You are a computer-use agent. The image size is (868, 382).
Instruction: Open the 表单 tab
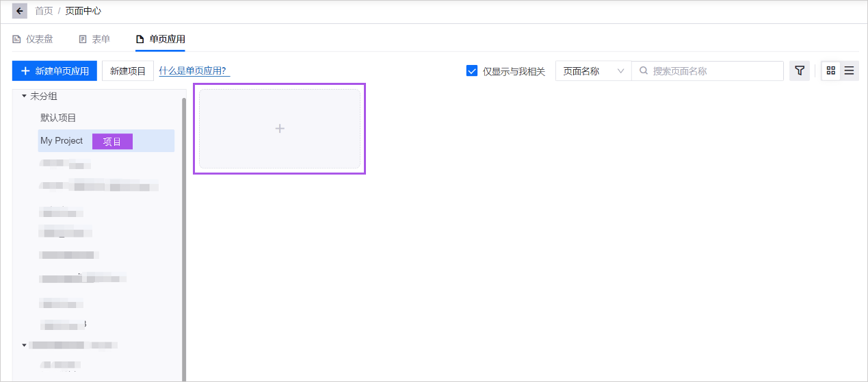(x=94, y=39)
